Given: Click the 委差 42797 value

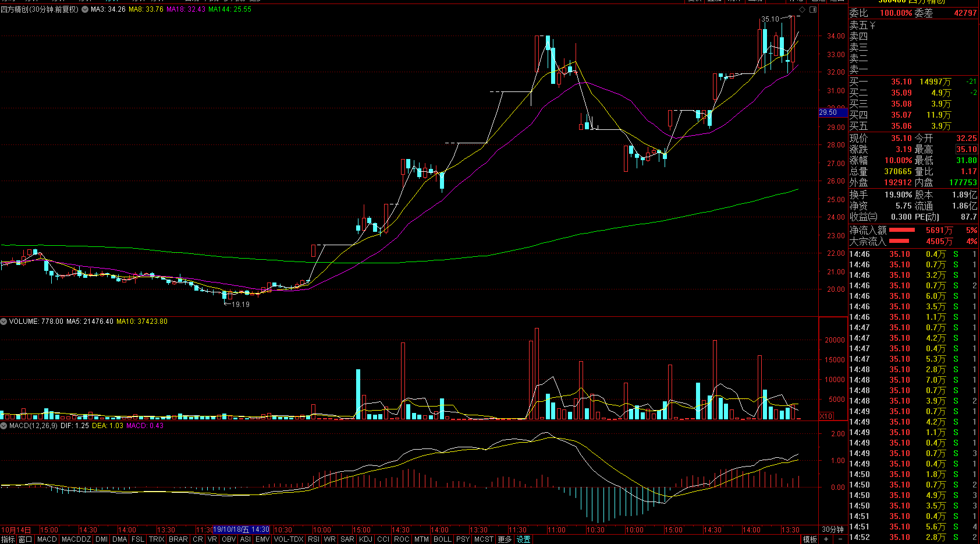Looking at the screenshot, I should pyautogui.click(x=965, y=13).
